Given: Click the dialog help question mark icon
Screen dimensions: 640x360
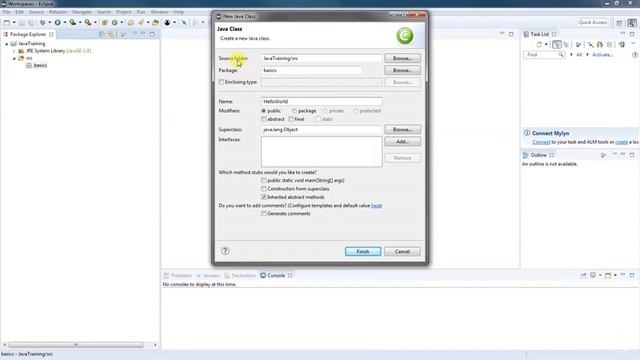Looking at the screenshot, I should coord(225,251).
